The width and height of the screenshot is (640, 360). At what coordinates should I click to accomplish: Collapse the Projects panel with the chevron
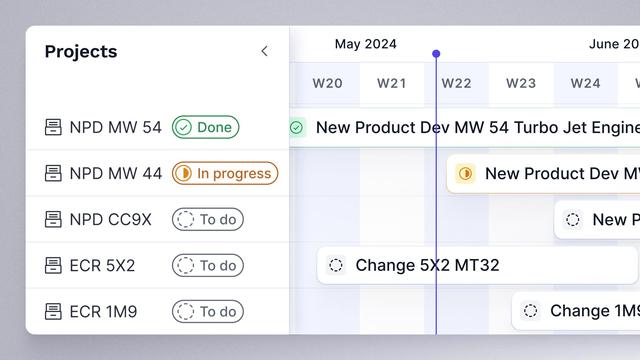point(264,51)
